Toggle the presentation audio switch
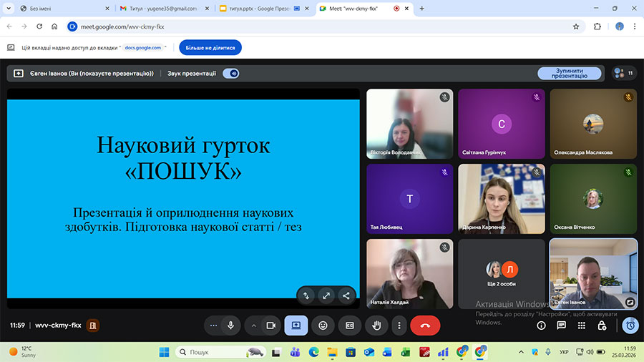Viewport: 644px width, 362px height. [230, 73]
